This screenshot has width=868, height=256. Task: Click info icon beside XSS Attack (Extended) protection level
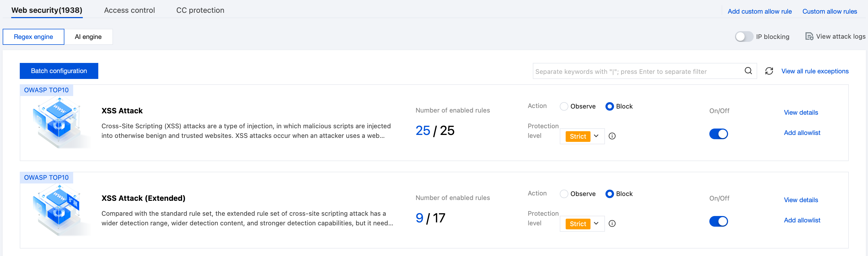612,223
